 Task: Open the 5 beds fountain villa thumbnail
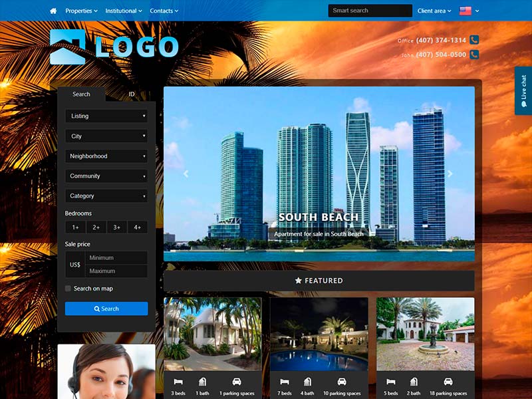(426, 334)
